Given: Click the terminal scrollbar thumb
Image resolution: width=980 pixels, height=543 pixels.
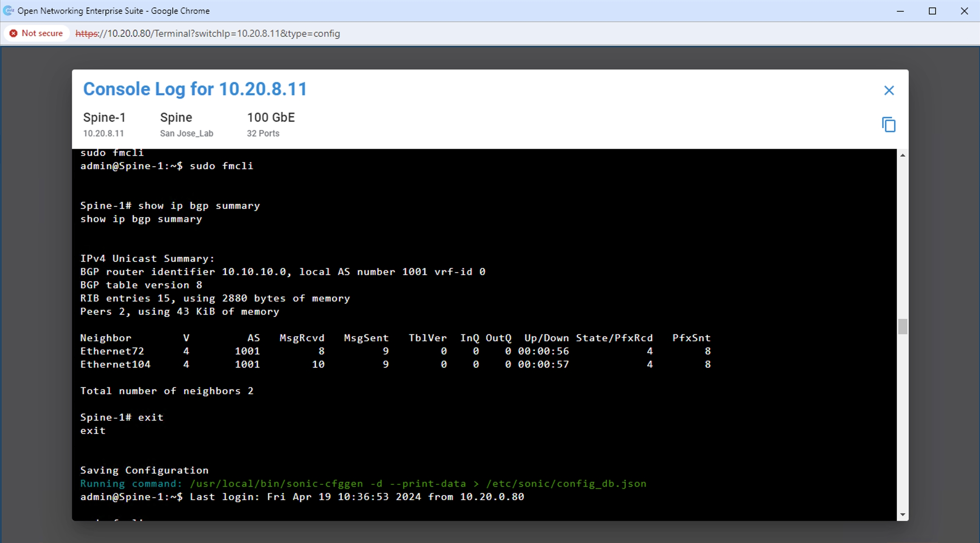Looking at the screenshot, I should coord(903,327).
